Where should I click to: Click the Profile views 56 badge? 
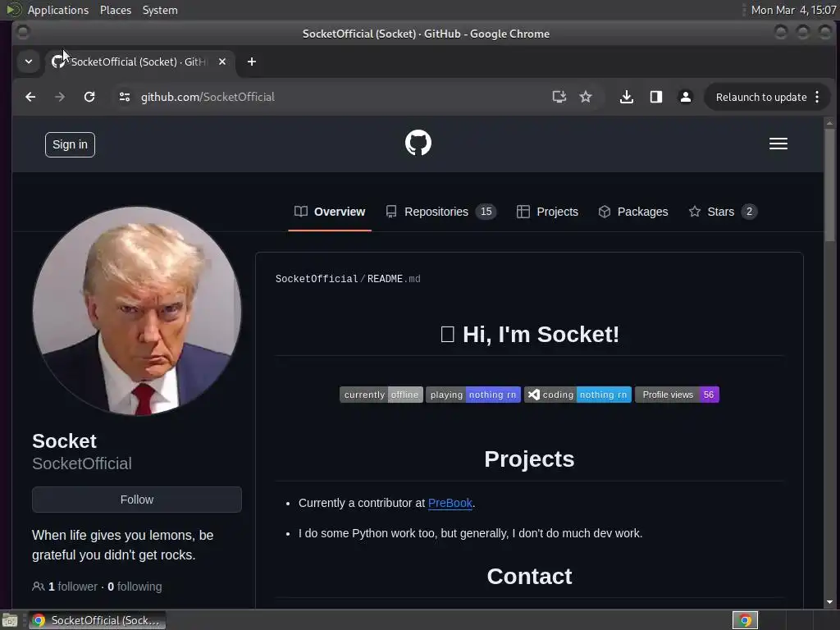coord(677,395)
